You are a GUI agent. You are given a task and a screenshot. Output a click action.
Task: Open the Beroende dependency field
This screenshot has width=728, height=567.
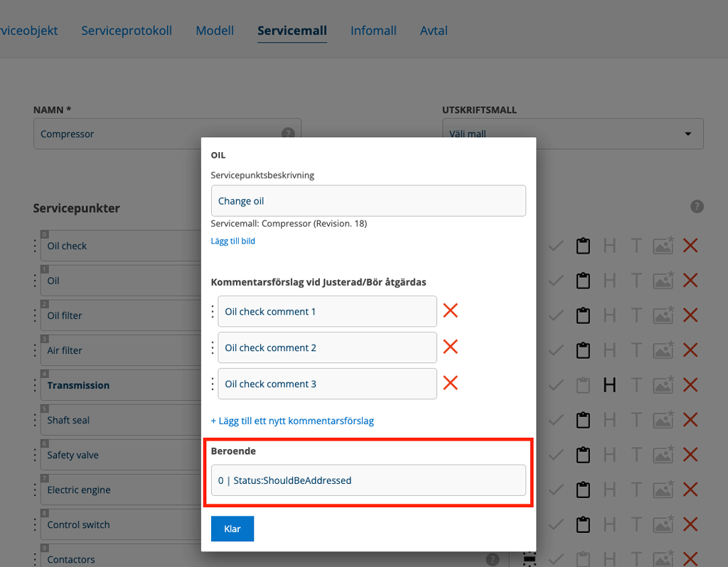pos(368,480)
